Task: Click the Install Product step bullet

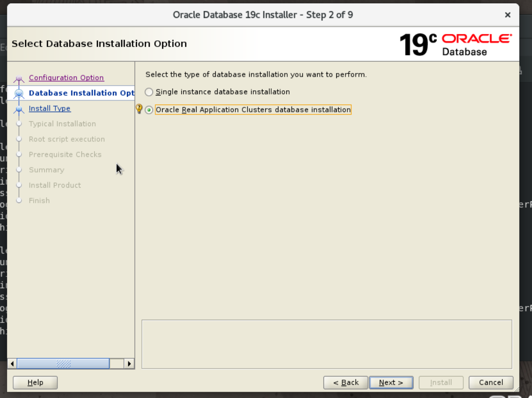Action: tap(19, 185)
